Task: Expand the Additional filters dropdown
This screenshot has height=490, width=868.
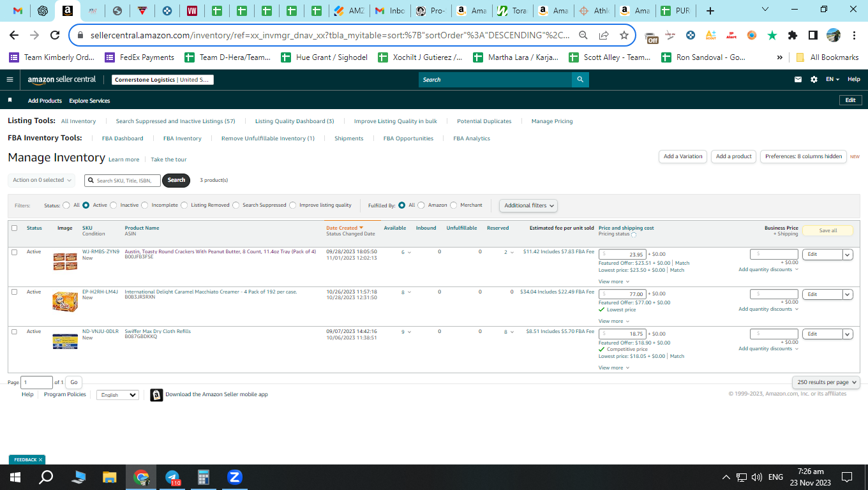Action: point(528,205)
